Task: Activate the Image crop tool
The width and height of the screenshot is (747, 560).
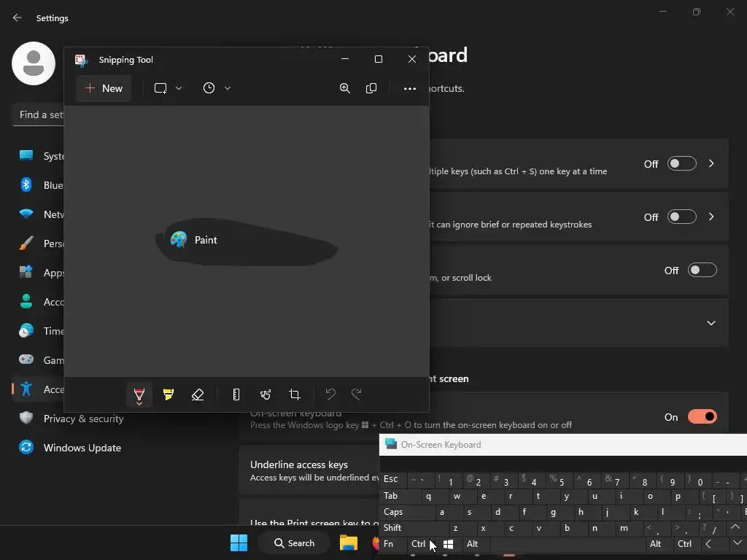Action: 295,394
